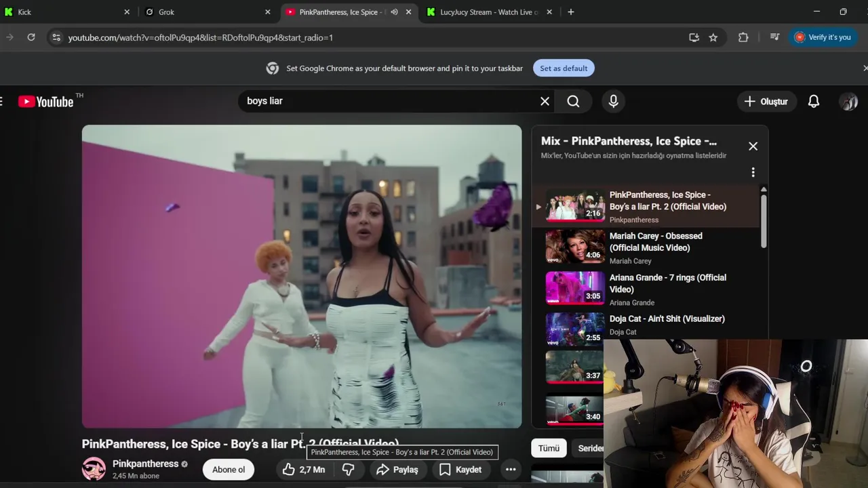Install the app with the address bar icon
This screenshot has height=488, width=868.
click(x=694, y=37)
